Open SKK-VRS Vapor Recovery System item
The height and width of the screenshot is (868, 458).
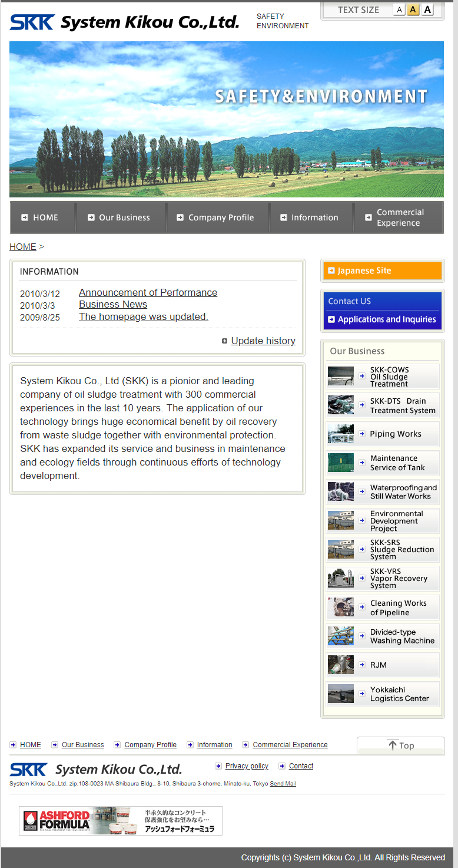point(383,579)
